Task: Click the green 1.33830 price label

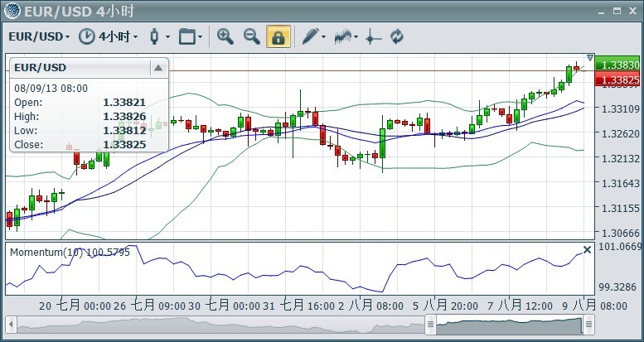Action: click(619, 65)
